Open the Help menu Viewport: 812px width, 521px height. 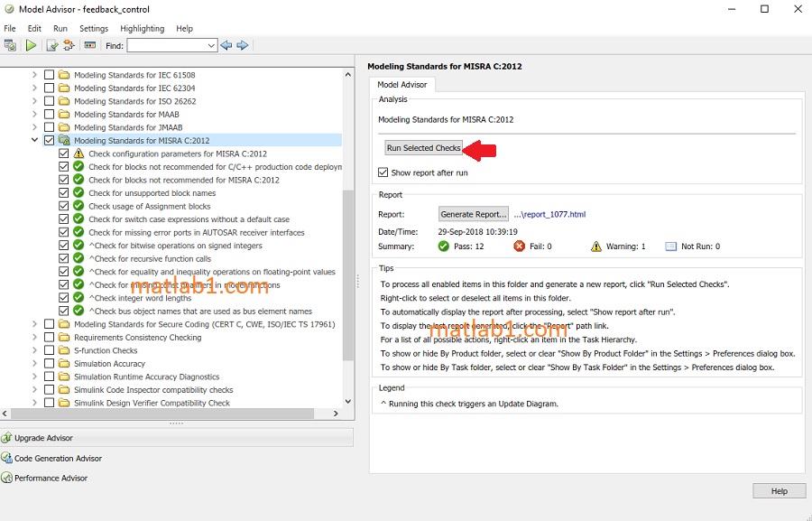click(x=184, y=29)
